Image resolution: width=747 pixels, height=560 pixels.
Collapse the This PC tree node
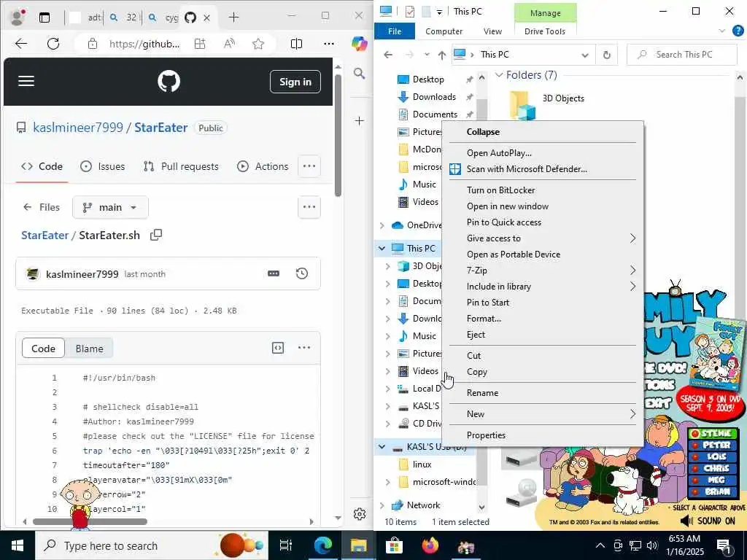pyautogui.click(x=382, y=248)
